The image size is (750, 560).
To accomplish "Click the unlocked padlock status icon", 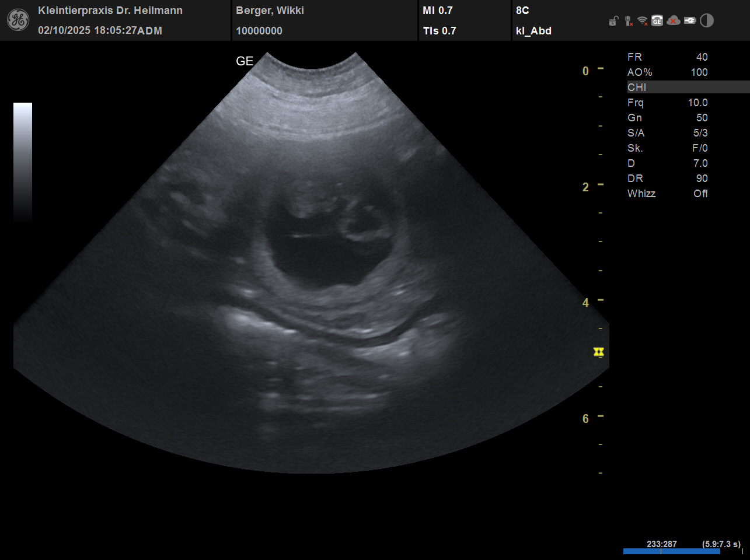I will [613, 22].
